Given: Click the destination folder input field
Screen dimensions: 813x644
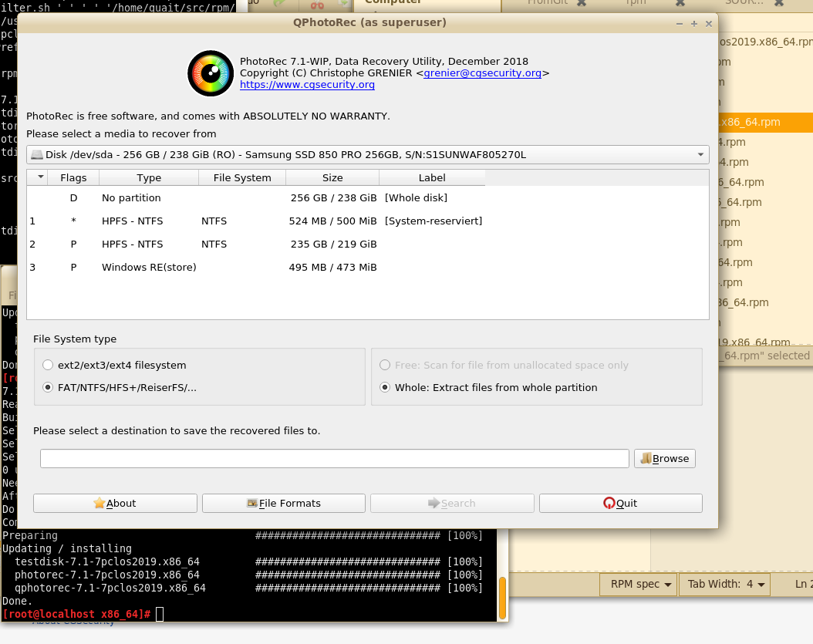Looking at the screenshot, I should [x=334, y=458].
